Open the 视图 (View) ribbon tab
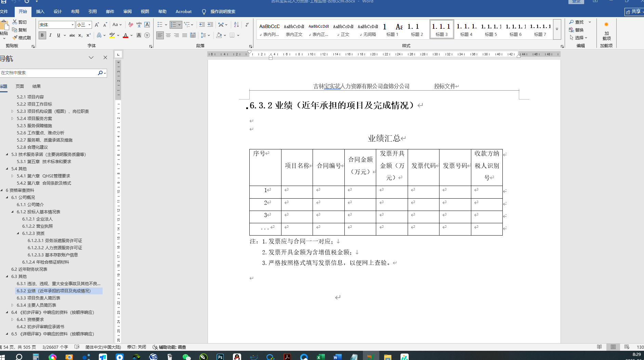 (145, 12)
